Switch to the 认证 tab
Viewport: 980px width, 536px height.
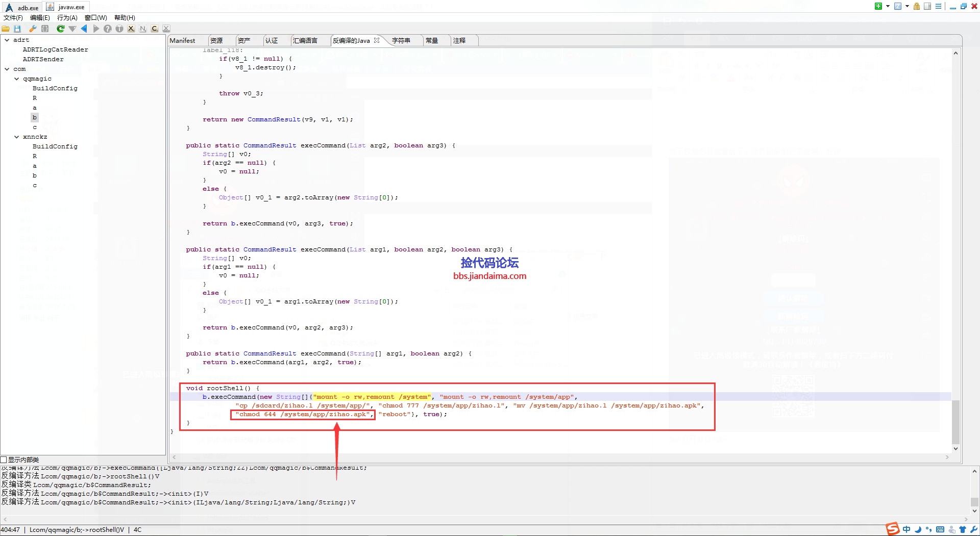[272, 40]
